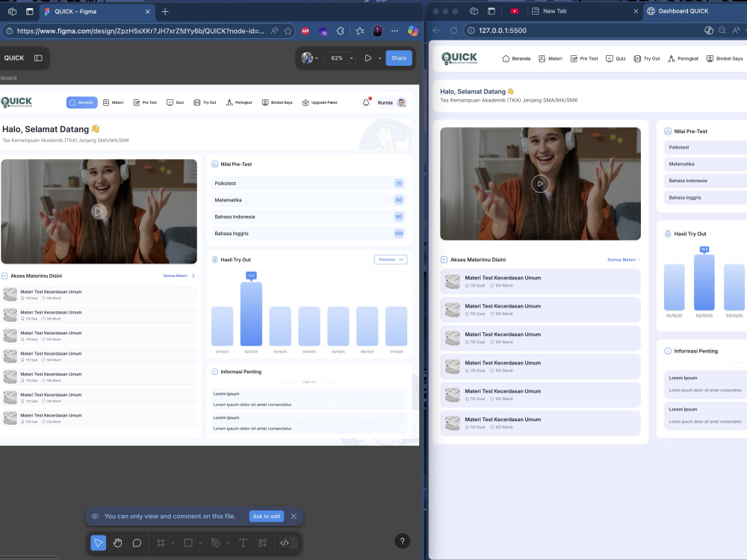
Task: Expand the shape tool options arrow
Action: (x=200, y=543)
